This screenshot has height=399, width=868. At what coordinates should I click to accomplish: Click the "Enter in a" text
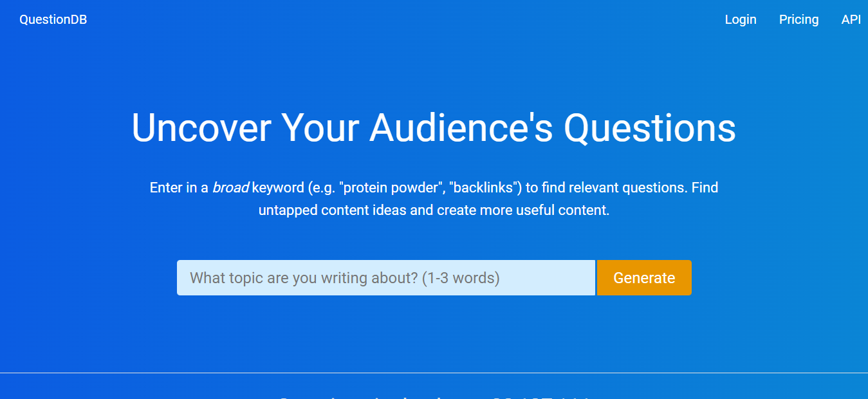tap(179, 188)
